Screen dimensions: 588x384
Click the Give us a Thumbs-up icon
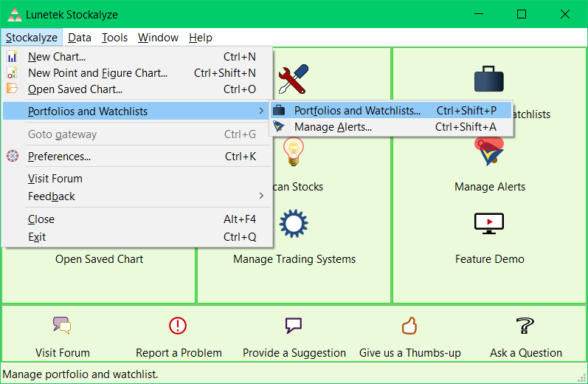tap(409, 326)
